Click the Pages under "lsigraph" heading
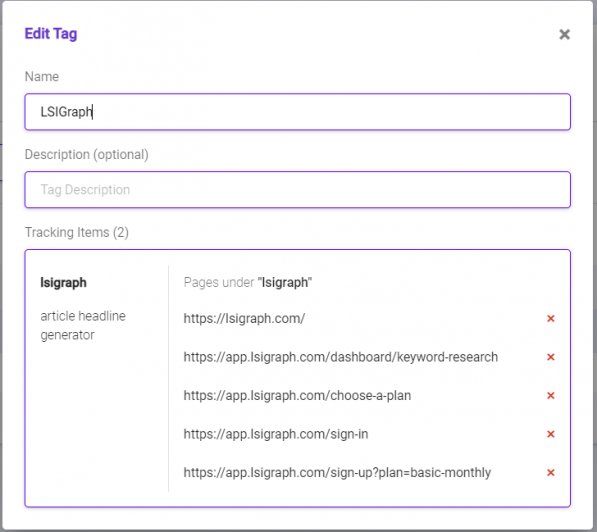597x532 pixels. click(248, 283)
